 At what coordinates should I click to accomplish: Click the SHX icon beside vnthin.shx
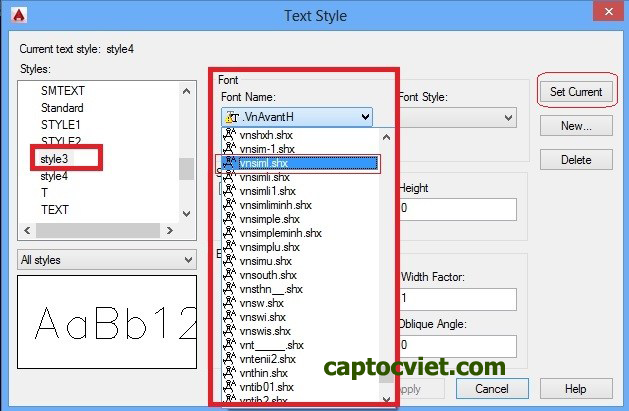coord(229,373)
